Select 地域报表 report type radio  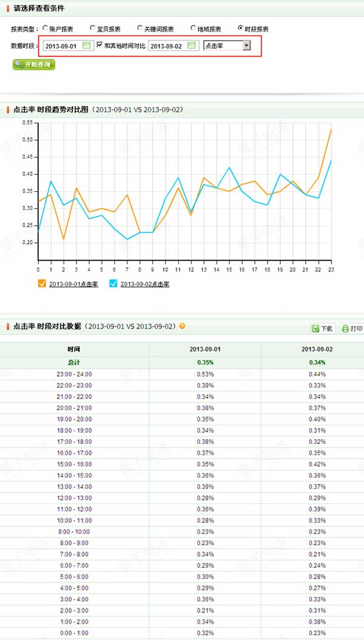(x=193, y=28)
